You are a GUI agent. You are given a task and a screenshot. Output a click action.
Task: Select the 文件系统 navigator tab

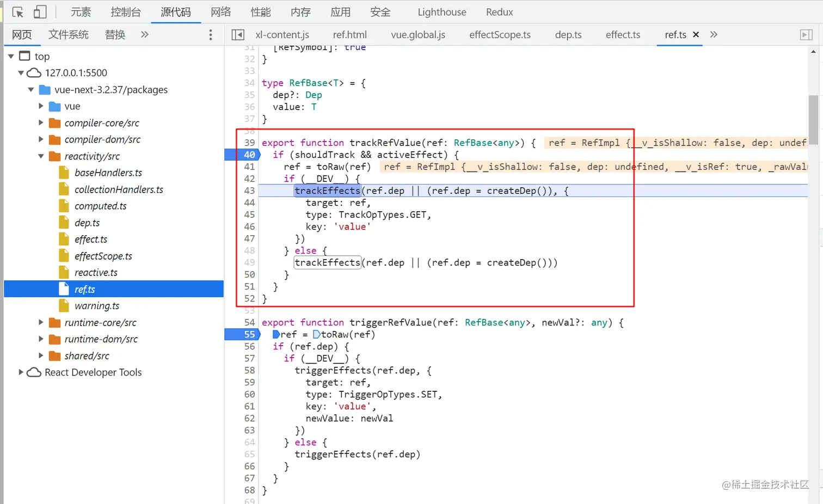(69, 35)
